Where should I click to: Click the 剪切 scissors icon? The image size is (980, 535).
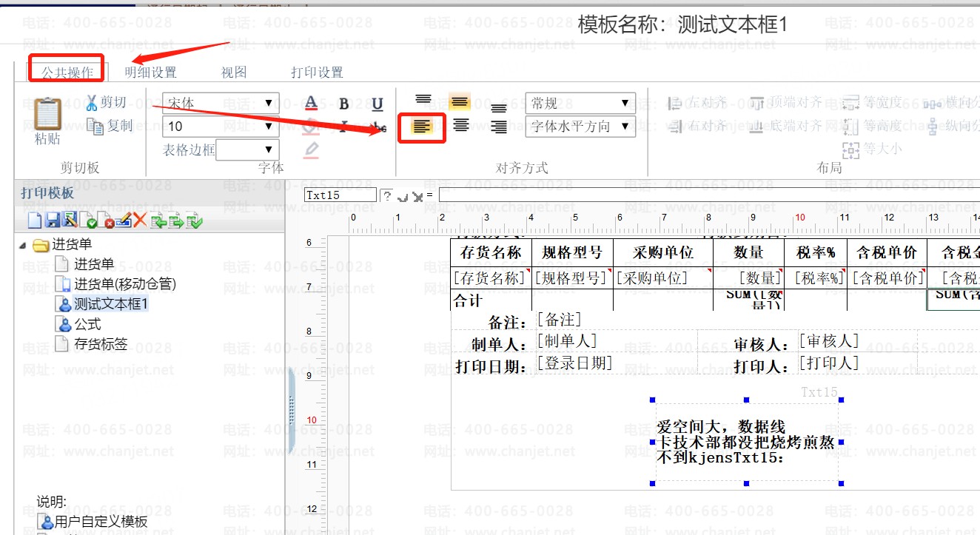click(92, 102)
